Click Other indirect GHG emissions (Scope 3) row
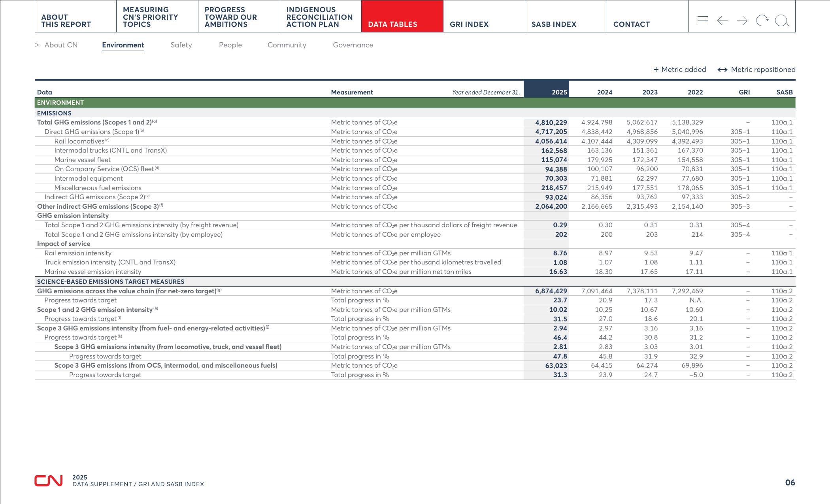 [x=415, y=206]
